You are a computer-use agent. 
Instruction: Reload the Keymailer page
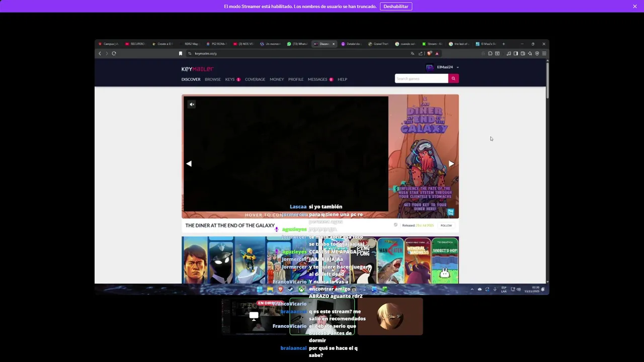(114, 53)
